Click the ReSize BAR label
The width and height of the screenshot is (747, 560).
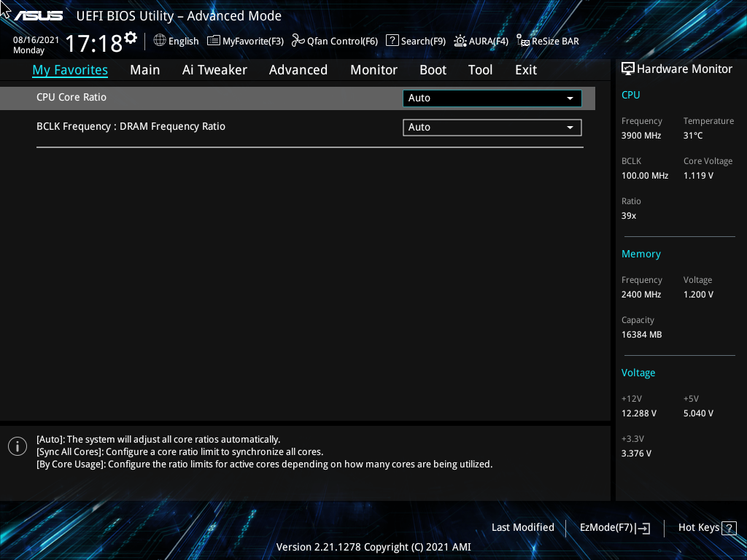coord(555,41)
